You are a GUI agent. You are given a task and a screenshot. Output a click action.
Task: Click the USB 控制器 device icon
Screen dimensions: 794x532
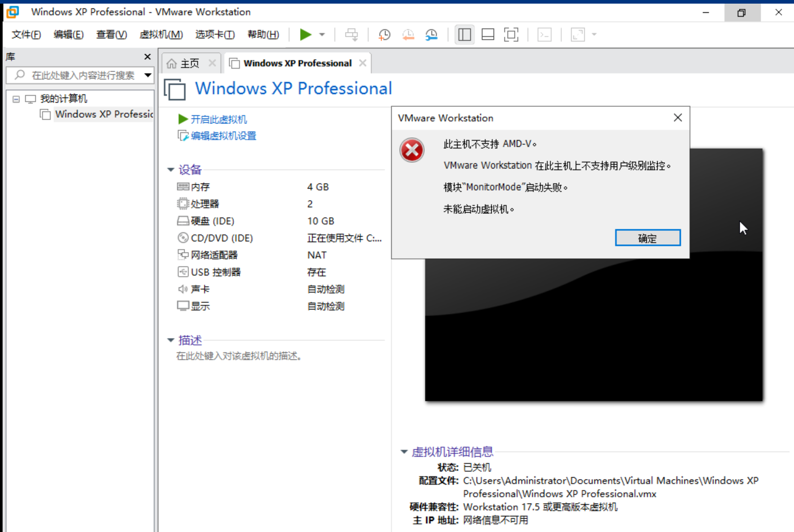click(x=183, y=272)
